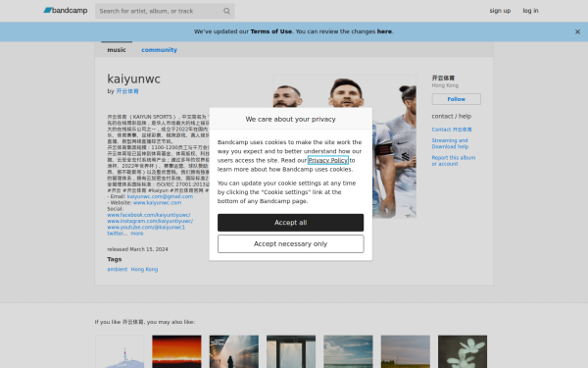
Task: Dismiss the Terms of Use banner
Action: click(577, 32)
